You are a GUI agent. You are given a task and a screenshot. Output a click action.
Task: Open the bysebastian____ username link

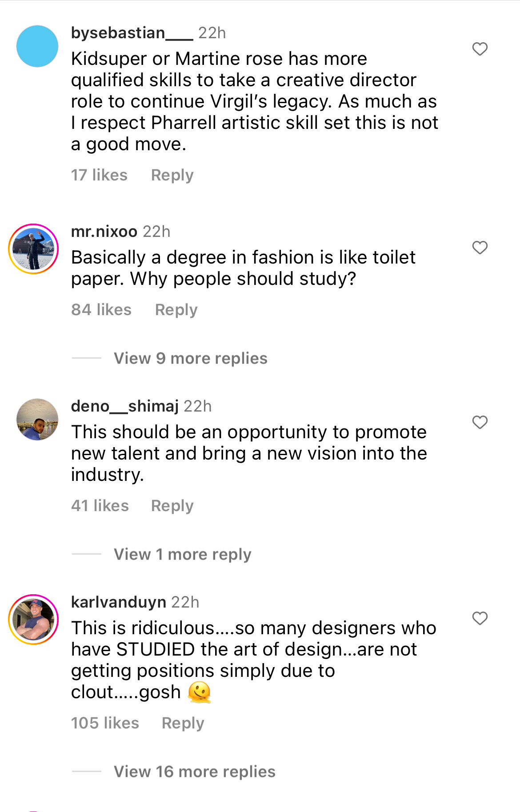coord(132,33)
